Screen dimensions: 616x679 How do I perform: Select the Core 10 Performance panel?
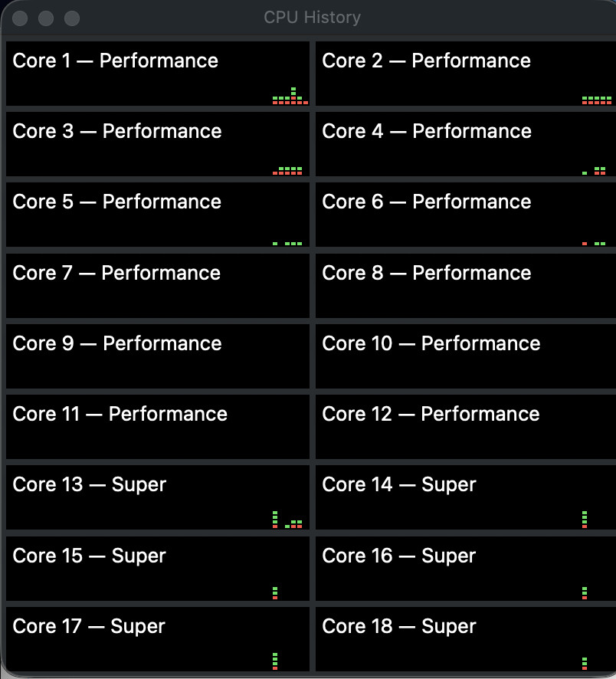[x=466, y=356]
